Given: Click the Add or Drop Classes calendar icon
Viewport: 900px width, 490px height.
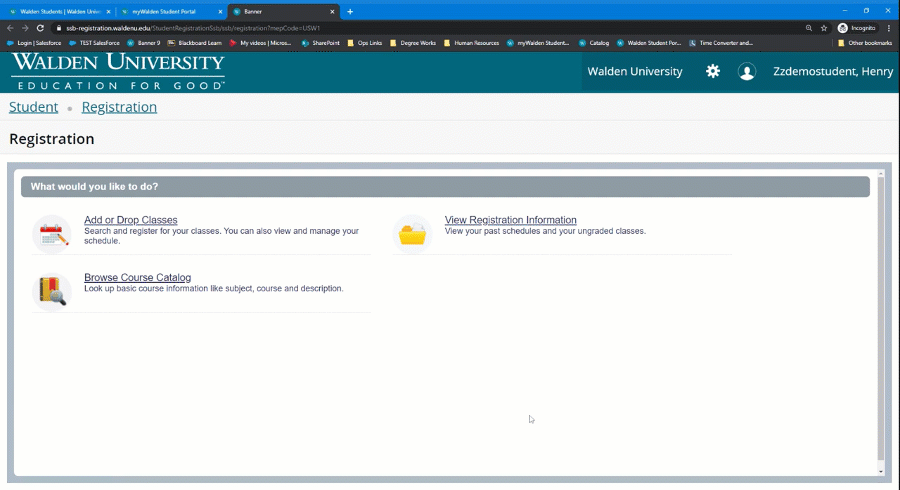Looking at the screenshot, I should [x=52, y=234].
